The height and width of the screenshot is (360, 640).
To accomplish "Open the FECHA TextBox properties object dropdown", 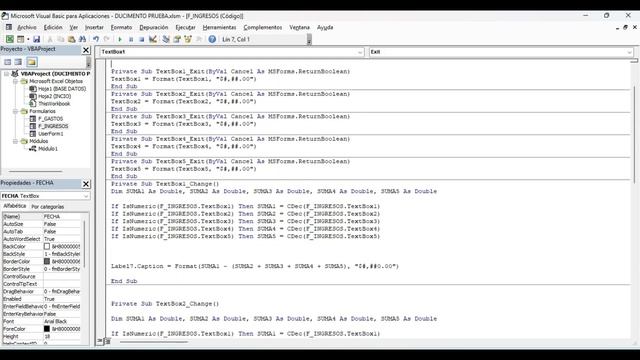I will [86, 196].
